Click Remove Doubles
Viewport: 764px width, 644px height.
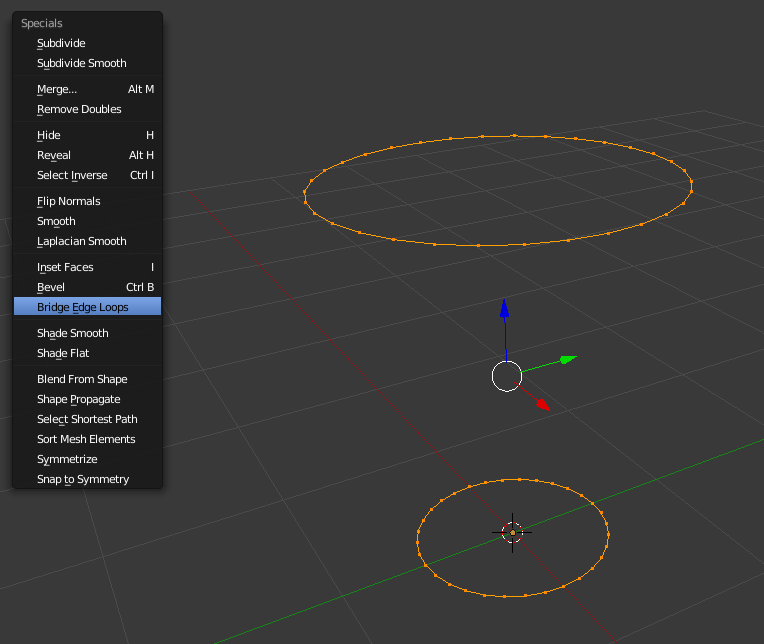(x=87, y=109)
